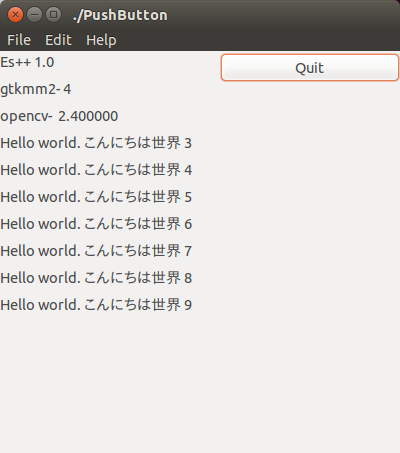Open the Edit menu

pyautogui.click(x=58, y=40)
